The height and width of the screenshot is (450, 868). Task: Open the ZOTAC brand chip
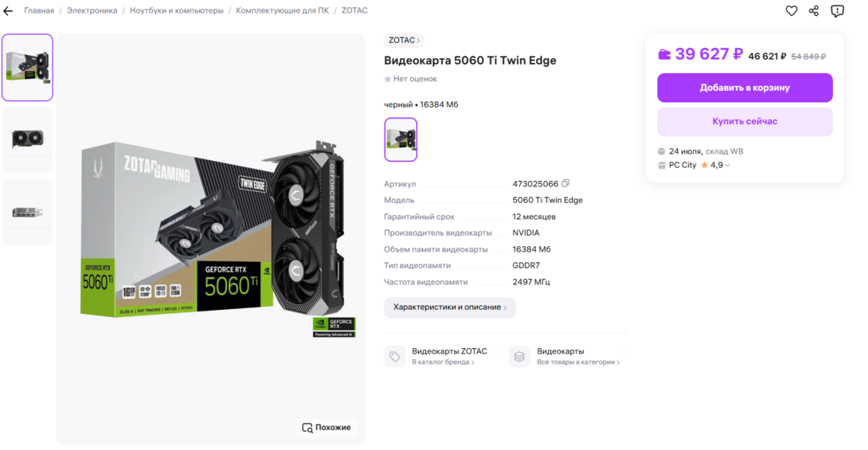click(x=404, y=41)
